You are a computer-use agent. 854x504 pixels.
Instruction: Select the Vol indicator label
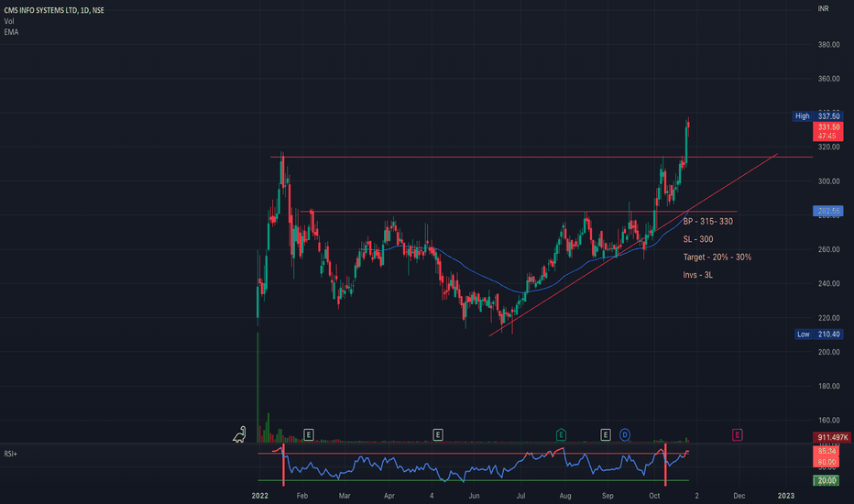(9, 21)
